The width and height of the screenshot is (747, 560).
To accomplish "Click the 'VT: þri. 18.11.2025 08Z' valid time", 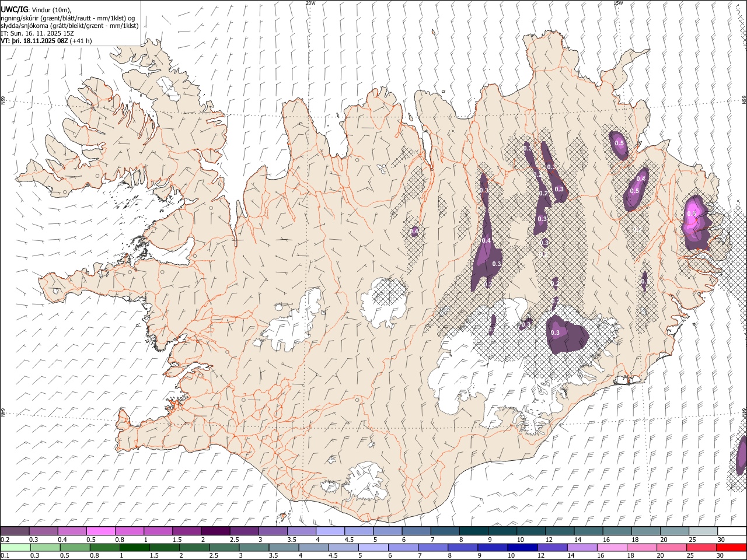I will tap(34, 41).
